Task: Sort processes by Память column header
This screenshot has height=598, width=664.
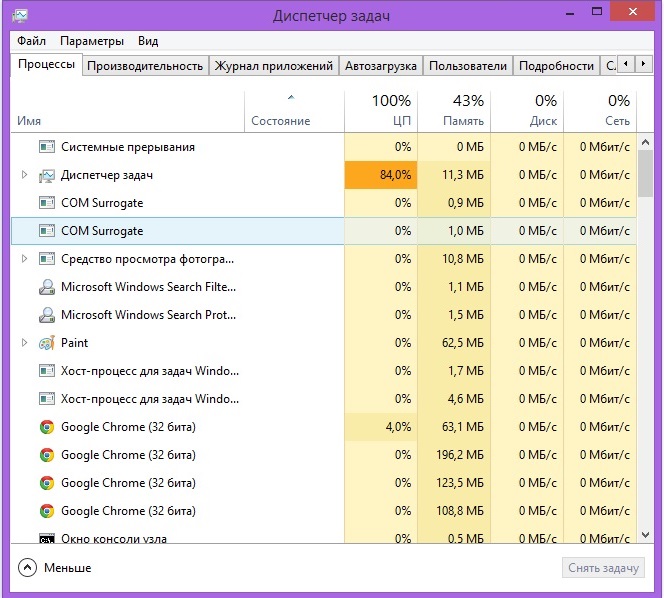Action: pyautogui.click(x=454, y=110)
